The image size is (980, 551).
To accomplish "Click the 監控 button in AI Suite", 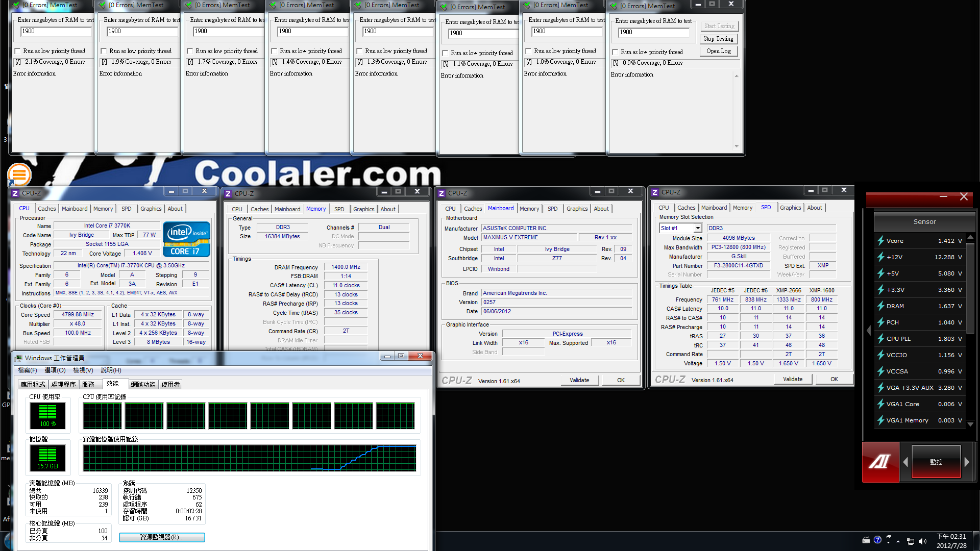I will tap(936, 462).
